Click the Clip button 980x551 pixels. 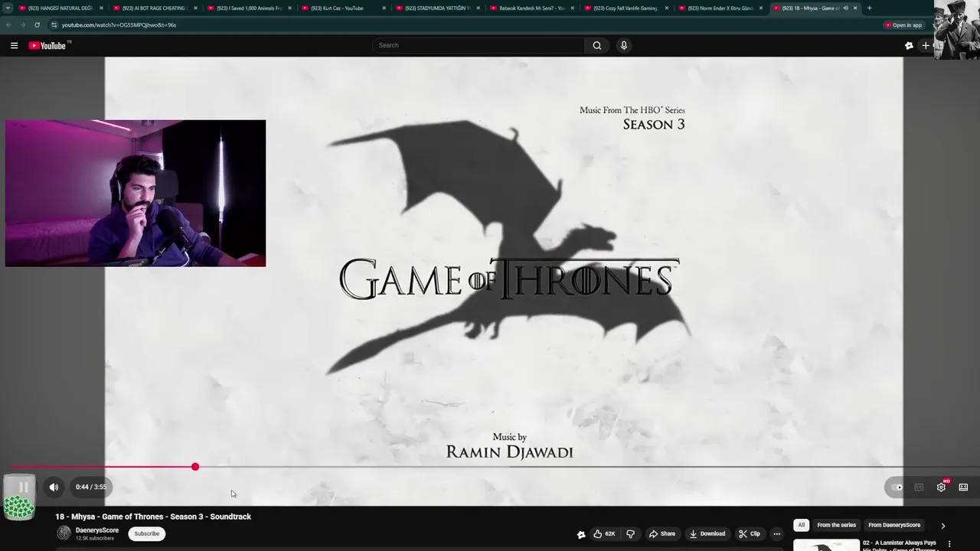click(750, 533)
